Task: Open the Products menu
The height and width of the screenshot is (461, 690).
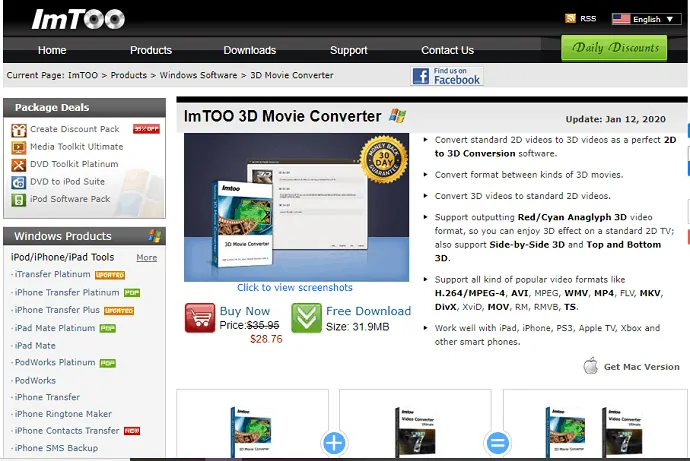Action: coord(151,50)
